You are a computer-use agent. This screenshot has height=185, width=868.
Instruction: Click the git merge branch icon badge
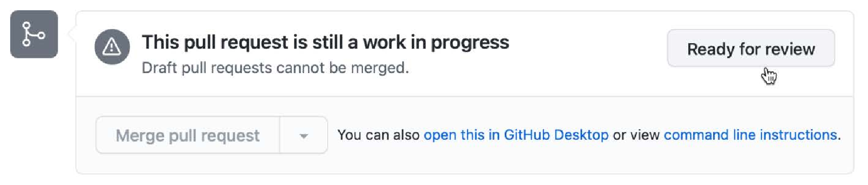click(x=34, y=34)
